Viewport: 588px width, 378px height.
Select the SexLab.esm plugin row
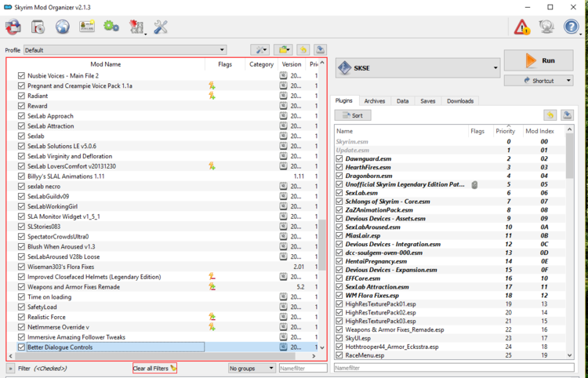tap(450, 193)
